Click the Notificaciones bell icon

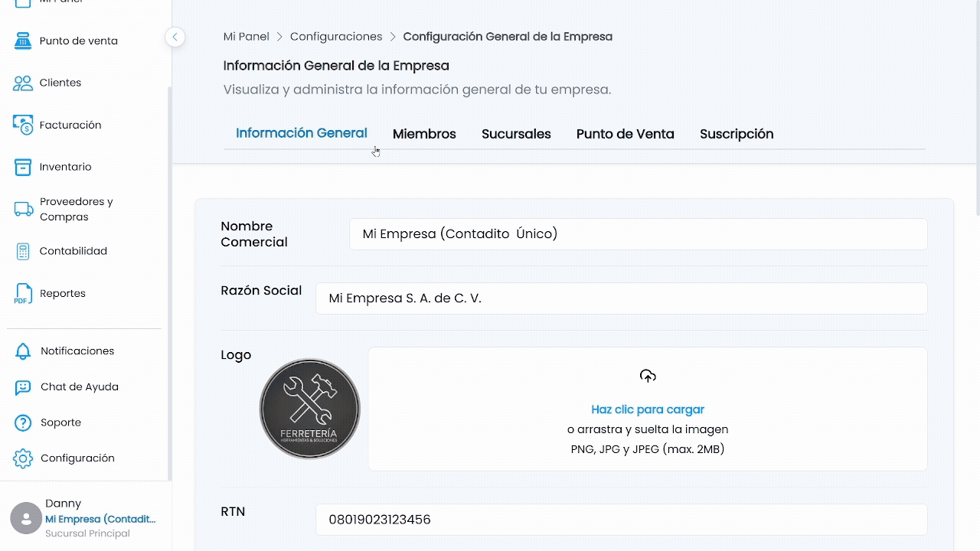pos(23,351)
